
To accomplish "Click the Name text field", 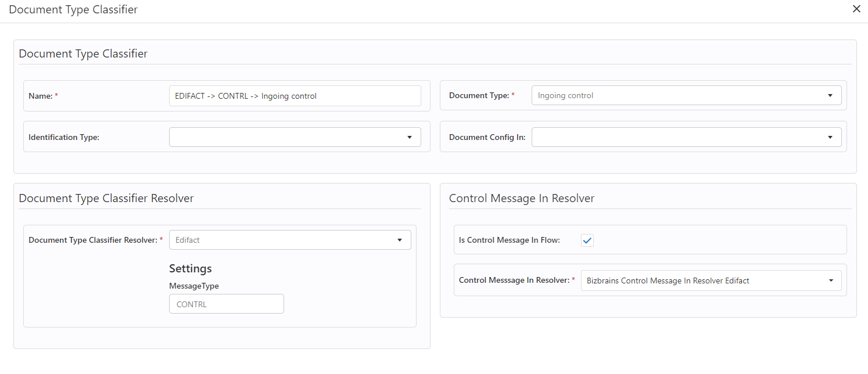I will (x=295, y=96).
